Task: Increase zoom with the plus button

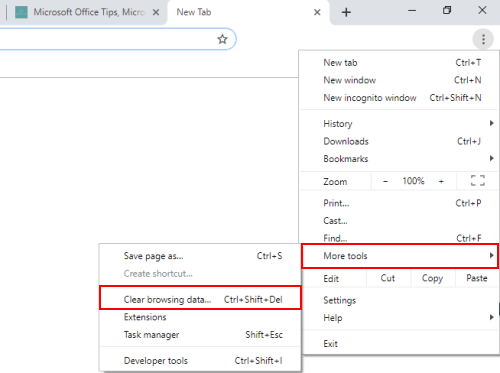Action: (441, 181)
